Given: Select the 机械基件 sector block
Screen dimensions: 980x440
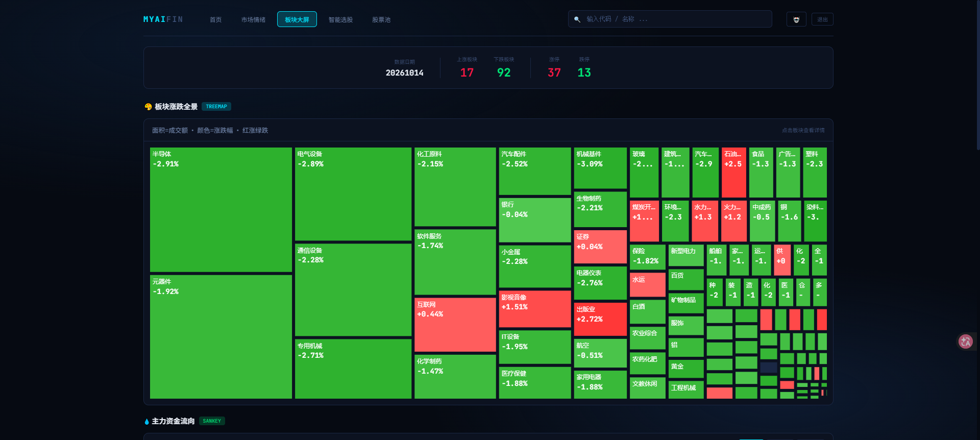Looking at the screenshot, I should tap(600, 168).
